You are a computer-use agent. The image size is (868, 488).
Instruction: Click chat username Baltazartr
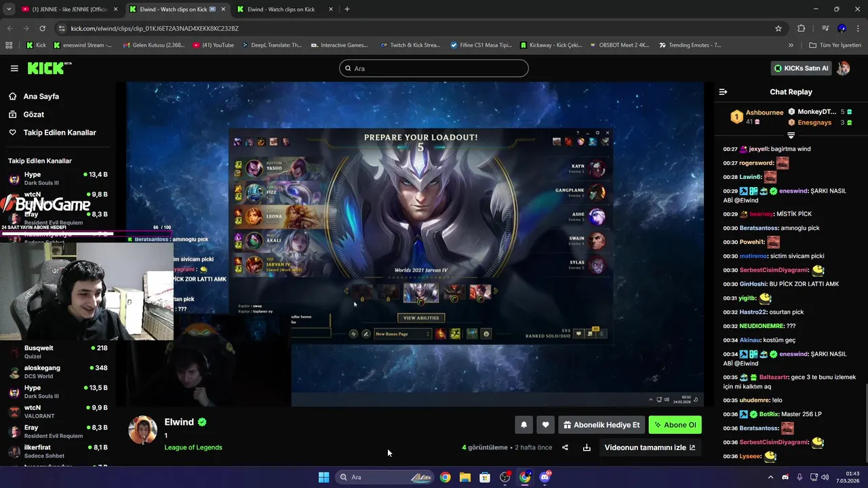click(774, 378)
